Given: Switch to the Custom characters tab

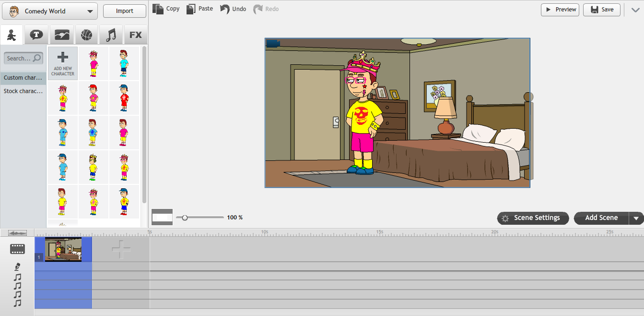Looking at the screenshot, I should click(23, 77).
